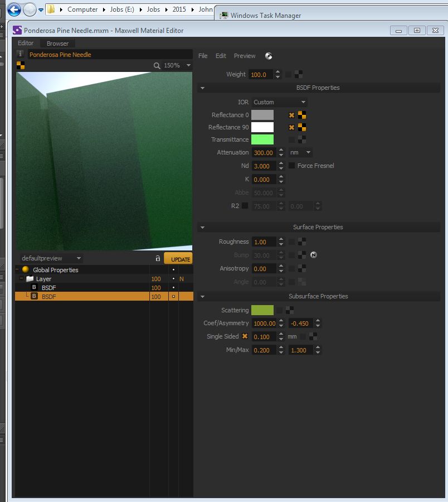Enable the Scattering texture checkbox

279,310
